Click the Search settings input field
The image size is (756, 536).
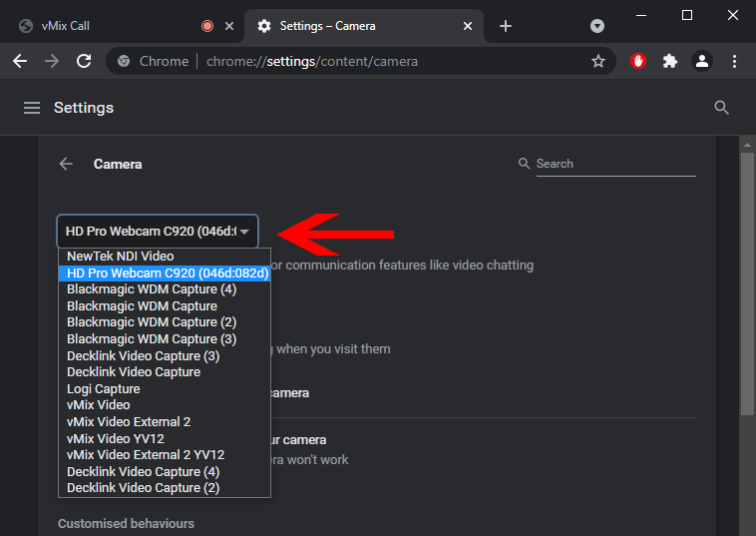click(x=614, y=164)
